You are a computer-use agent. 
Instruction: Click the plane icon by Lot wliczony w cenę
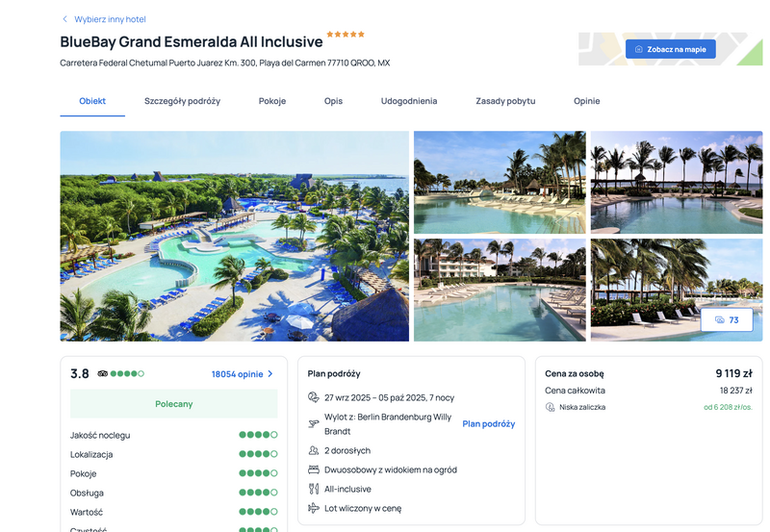pyautogui.click(x=314, y=508)
